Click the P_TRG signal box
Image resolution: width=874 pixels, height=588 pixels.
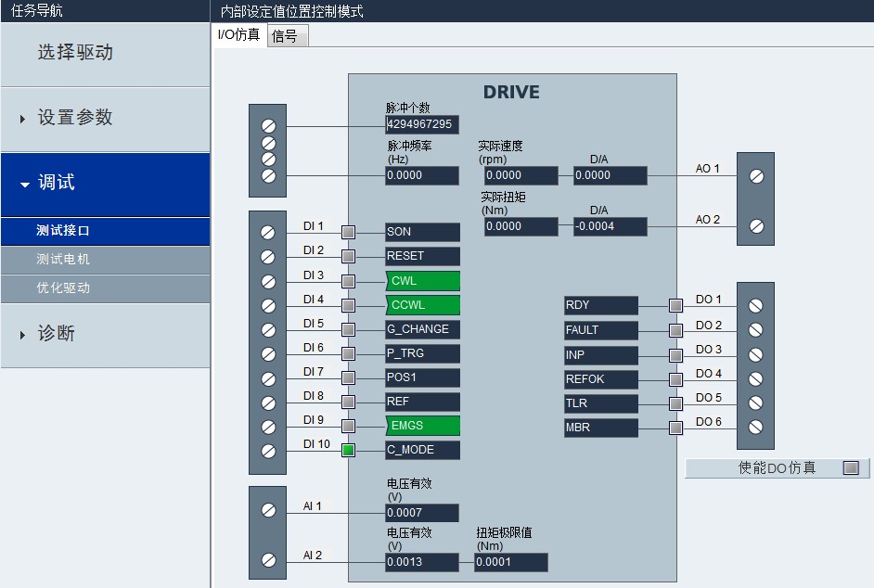pos(422,353)
